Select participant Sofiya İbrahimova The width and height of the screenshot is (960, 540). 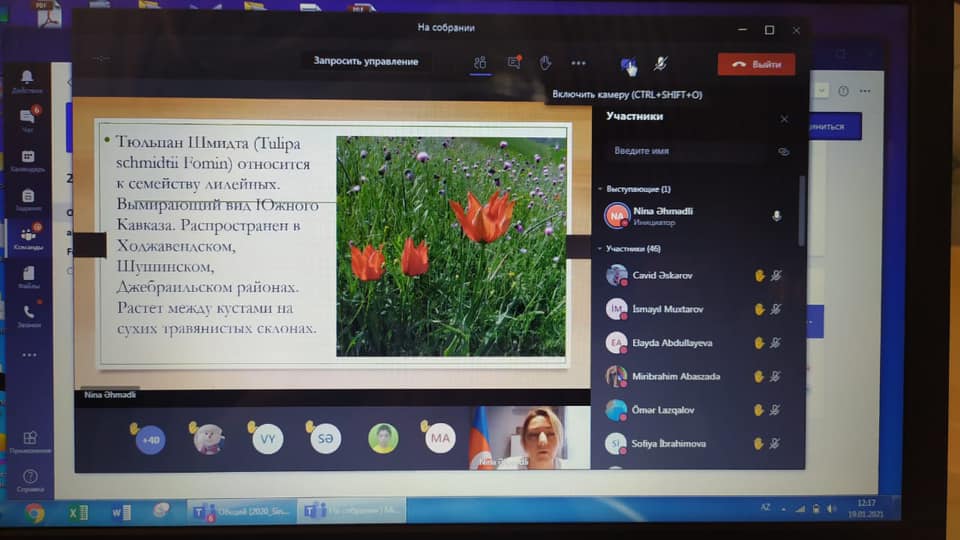(694, 444)
